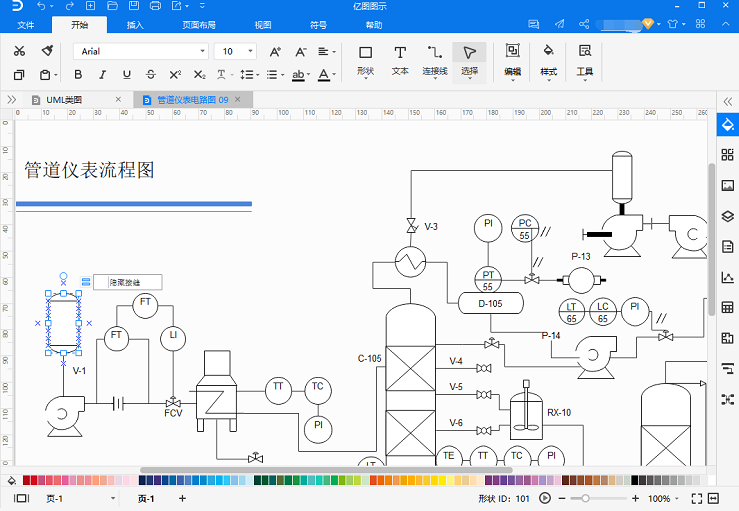Toggle bold formatting

[78, 74]
